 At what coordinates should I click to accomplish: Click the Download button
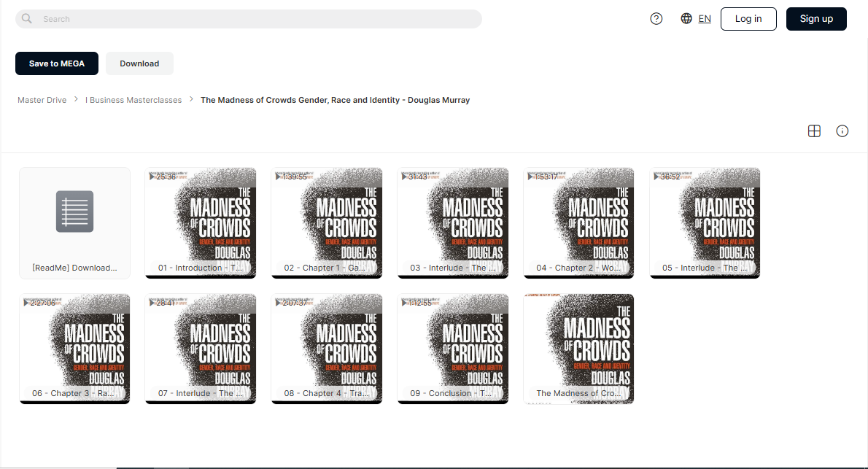tap(139, 63)
